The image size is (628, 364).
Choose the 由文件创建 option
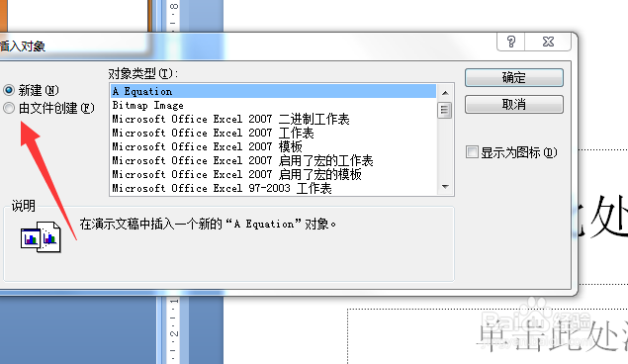(9, 108)
